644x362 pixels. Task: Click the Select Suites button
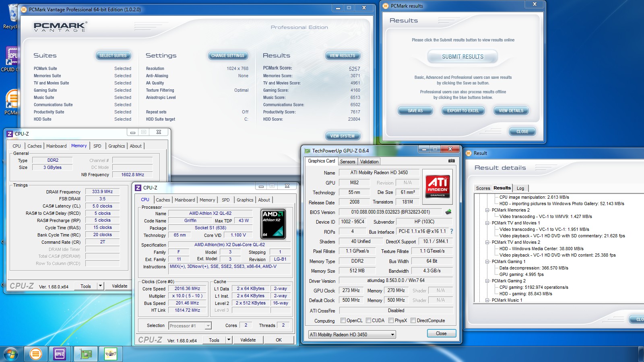tap(113, 56)
